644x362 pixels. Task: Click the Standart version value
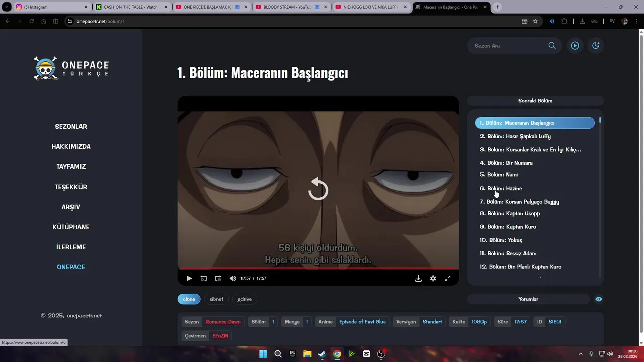coord(432,322)
